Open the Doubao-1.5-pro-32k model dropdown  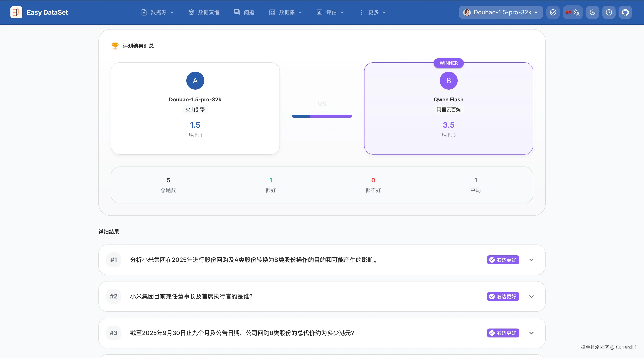coord(501,12)
